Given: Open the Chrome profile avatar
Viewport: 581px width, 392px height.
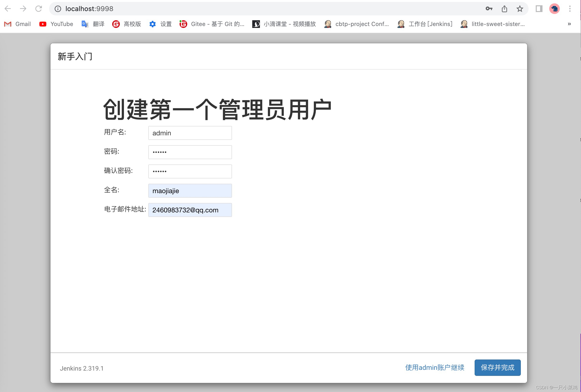Looking at the screenshot, I should click(554, 9).
